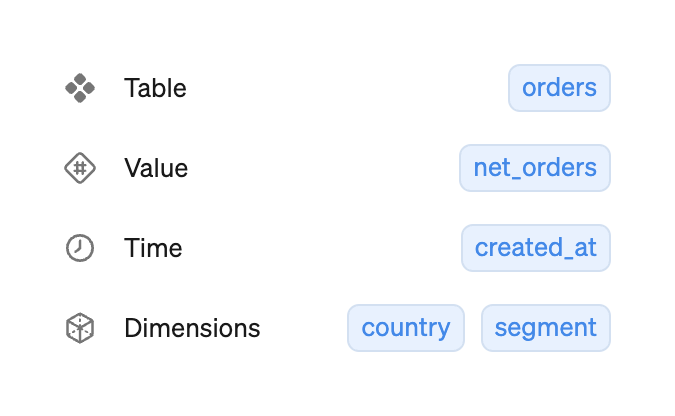Select the Value row label

(156, 168)
